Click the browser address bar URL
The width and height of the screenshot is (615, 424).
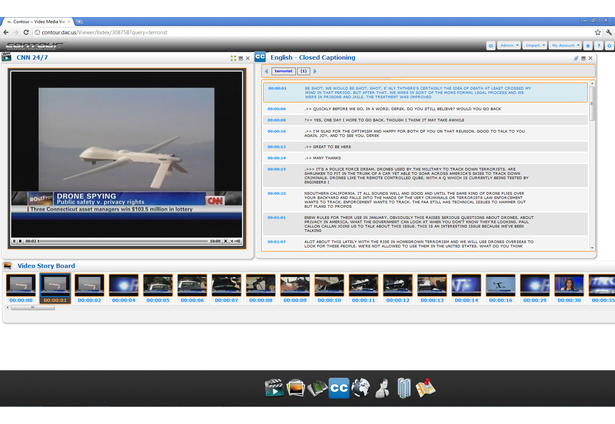point(104,33)
